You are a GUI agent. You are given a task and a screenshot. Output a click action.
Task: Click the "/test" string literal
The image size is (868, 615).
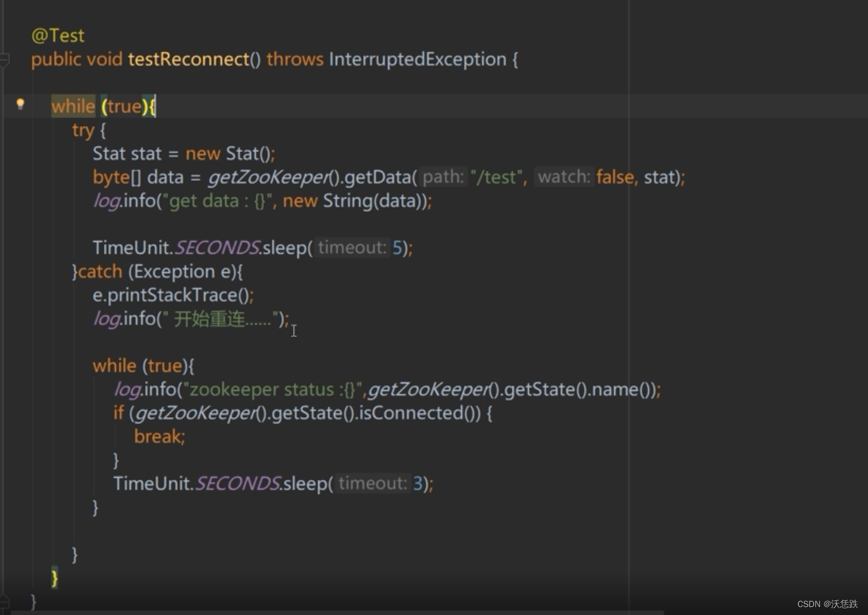coord(496,177)
